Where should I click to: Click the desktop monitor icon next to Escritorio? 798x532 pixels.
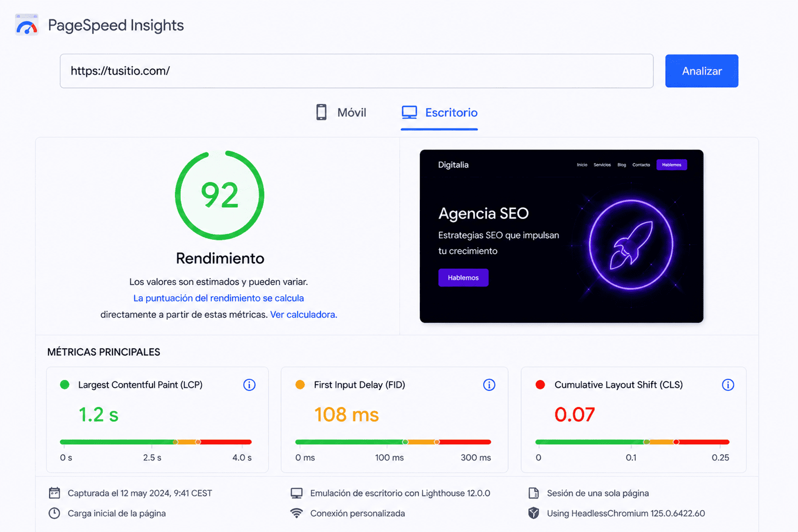tap(409, 112)
